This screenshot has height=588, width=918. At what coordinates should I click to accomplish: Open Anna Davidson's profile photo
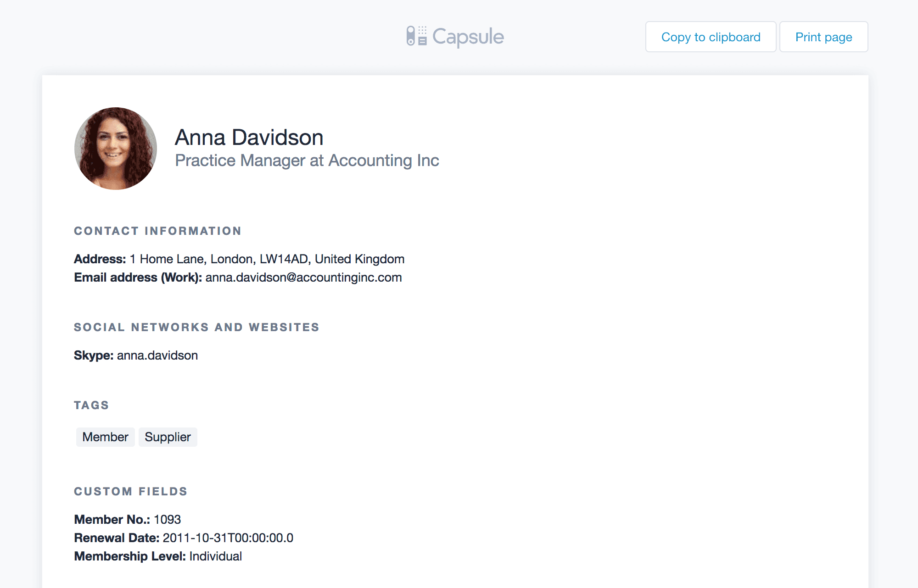pyautogui.click(x=116, y=149)
